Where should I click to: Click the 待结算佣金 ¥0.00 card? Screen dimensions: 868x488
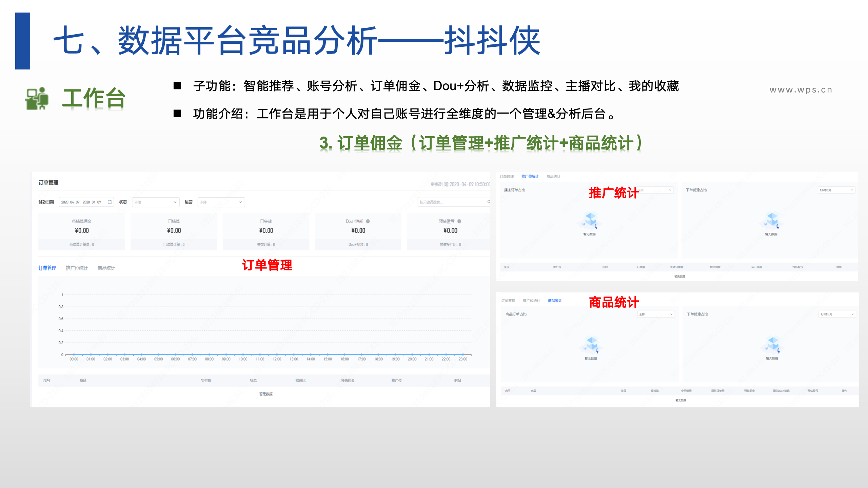pyautogui.click(x=82, y=232)
